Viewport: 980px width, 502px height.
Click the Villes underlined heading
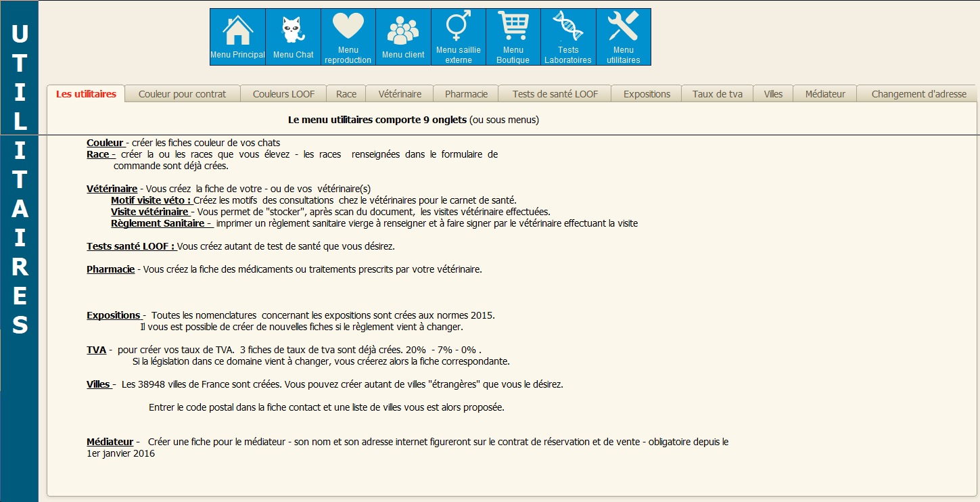tap(97, 384)
